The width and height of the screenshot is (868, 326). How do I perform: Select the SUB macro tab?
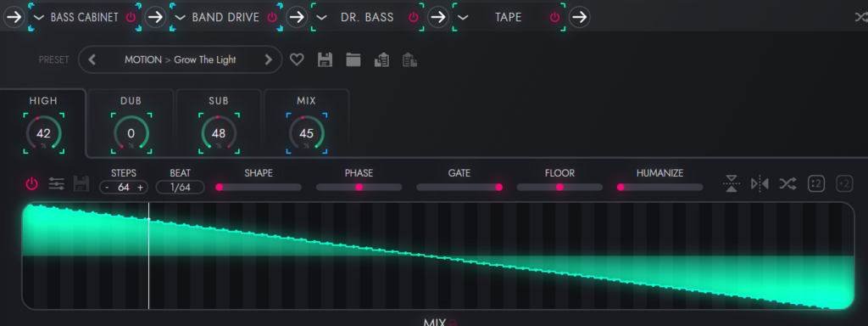tap(219, 123)
